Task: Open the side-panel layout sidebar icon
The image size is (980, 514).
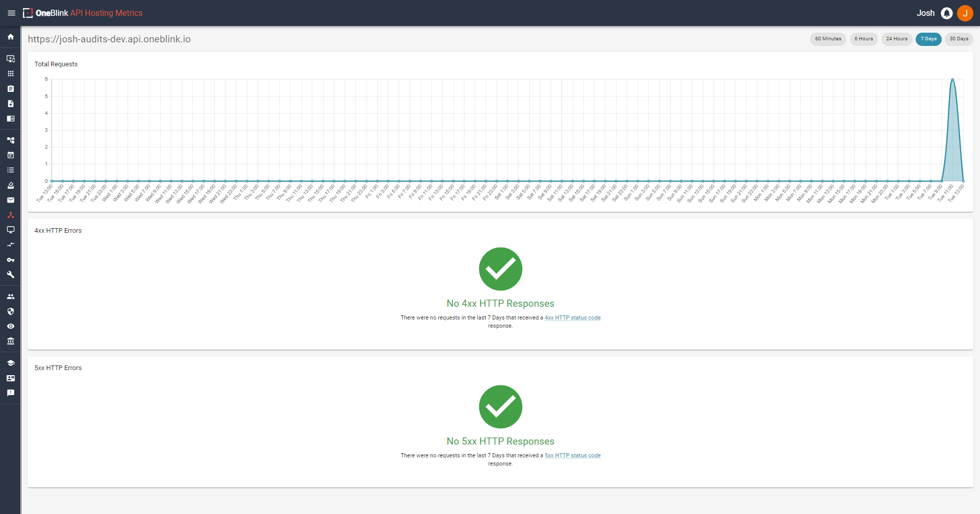Action: pos(11,118)
